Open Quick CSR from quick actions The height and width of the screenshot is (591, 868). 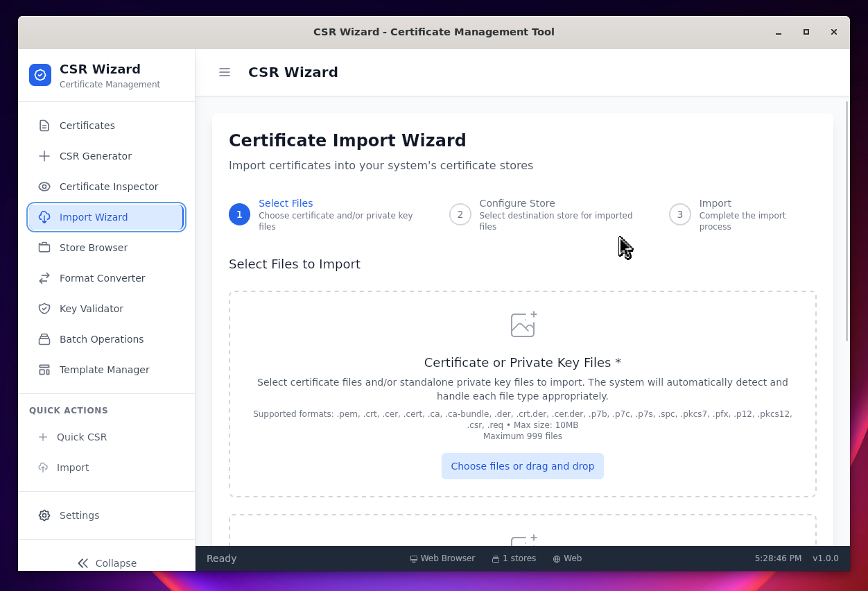click(x=81, y=437)
